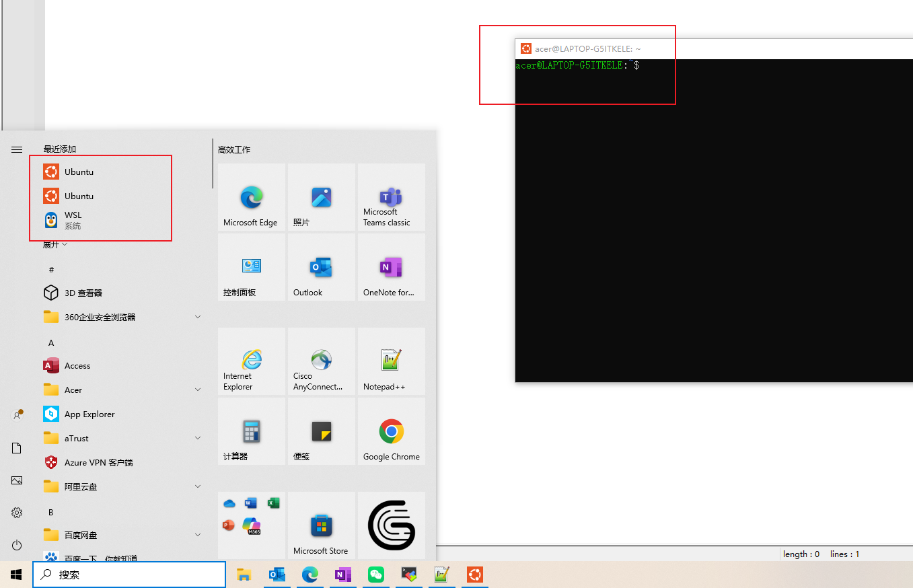Click inside the taskbar search box
The width and height of the screenshot is (913, 588).
click(129, 574)
